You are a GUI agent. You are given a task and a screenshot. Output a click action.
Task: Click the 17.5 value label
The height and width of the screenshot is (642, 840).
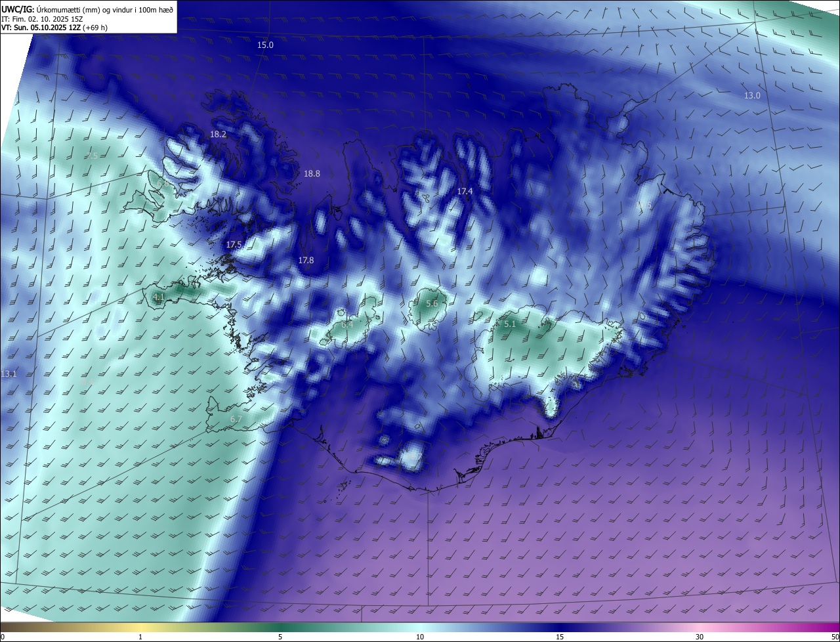234,245
